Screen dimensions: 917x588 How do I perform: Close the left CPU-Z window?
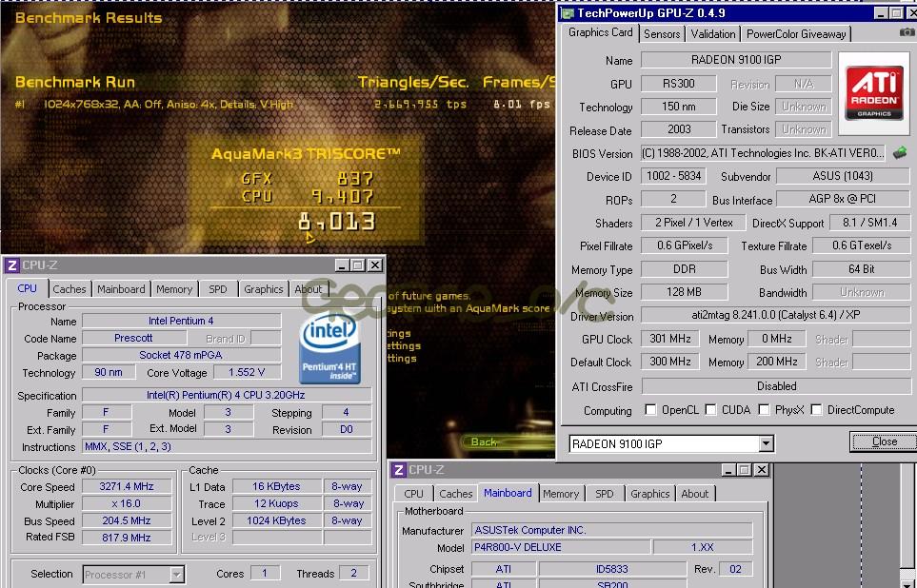point(375,265)
